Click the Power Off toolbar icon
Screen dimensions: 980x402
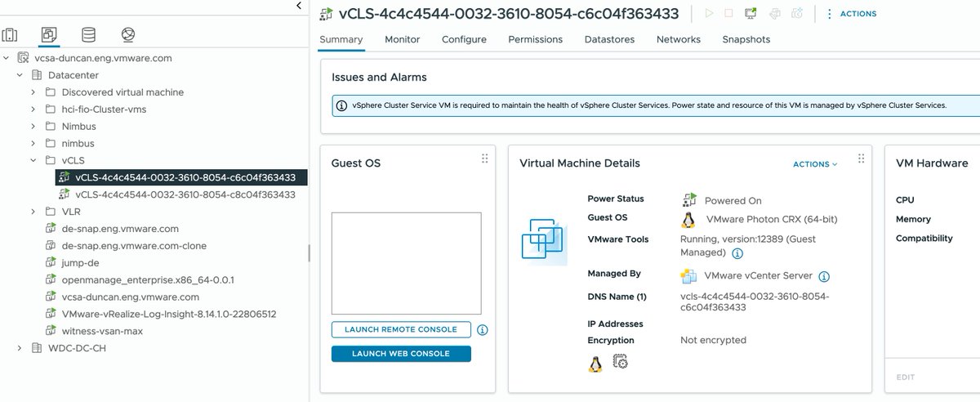pos(729,13)
